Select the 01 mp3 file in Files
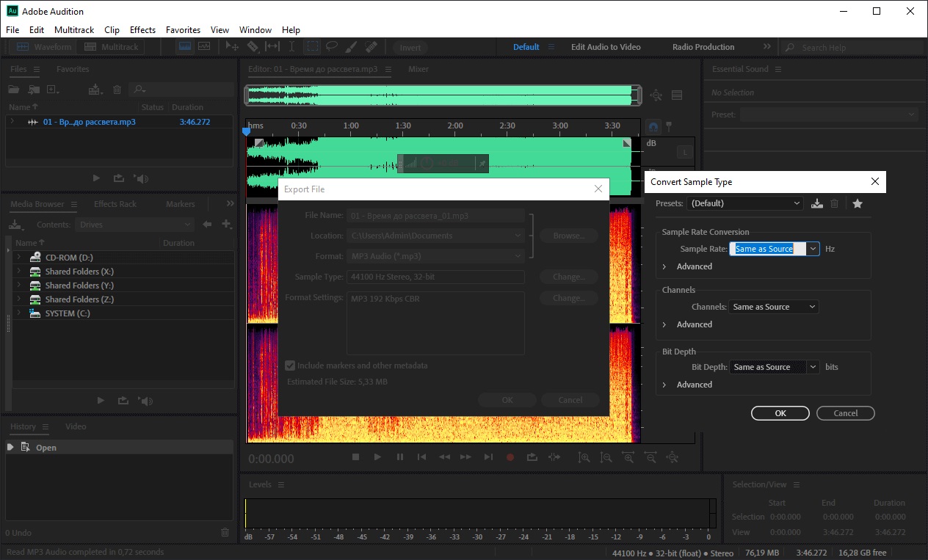The image size is (928, 560). tap(89, 122)
